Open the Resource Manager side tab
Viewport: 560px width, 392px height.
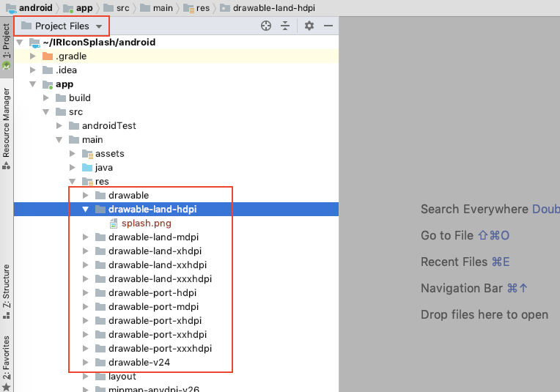(7, 128)
